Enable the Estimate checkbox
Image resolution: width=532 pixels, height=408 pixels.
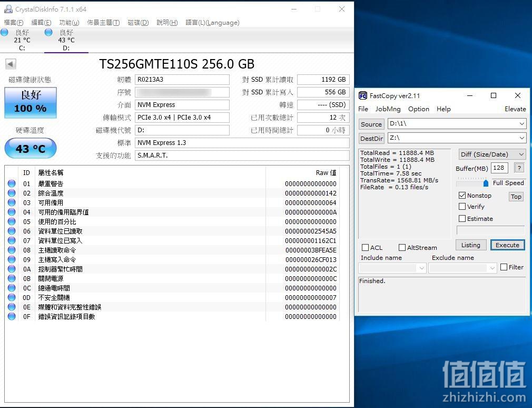tap(462, 219)
